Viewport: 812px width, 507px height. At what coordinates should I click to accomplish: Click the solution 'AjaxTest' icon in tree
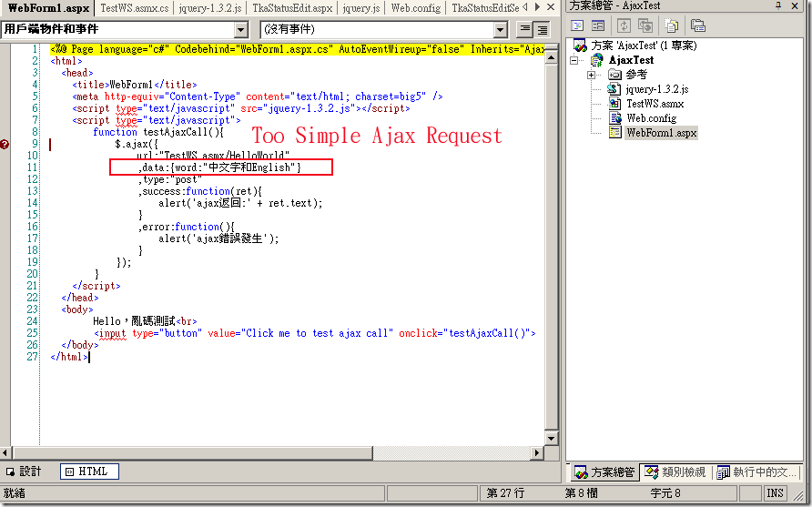click(x=580, y=46)
